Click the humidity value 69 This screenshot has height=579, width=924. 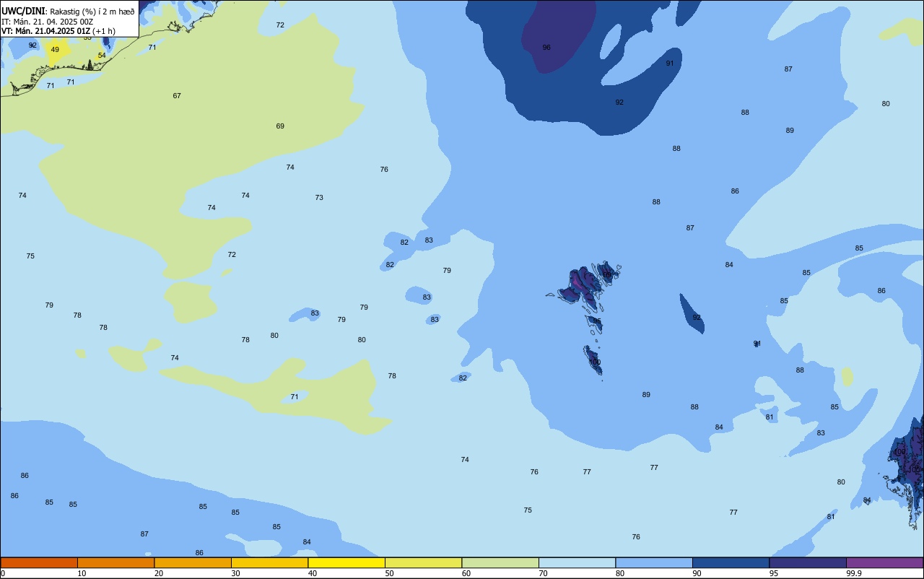point(280,126)
